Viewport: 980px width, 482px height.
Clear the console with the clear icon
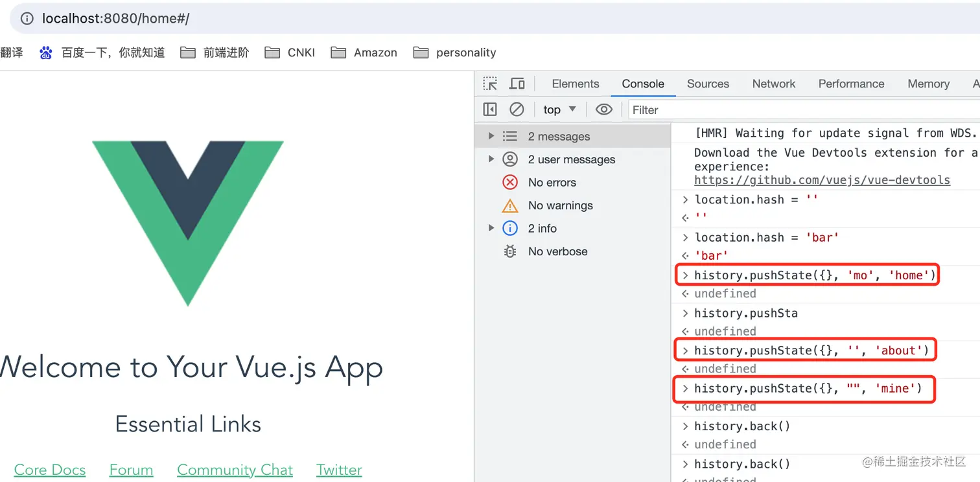click(517, 109)
